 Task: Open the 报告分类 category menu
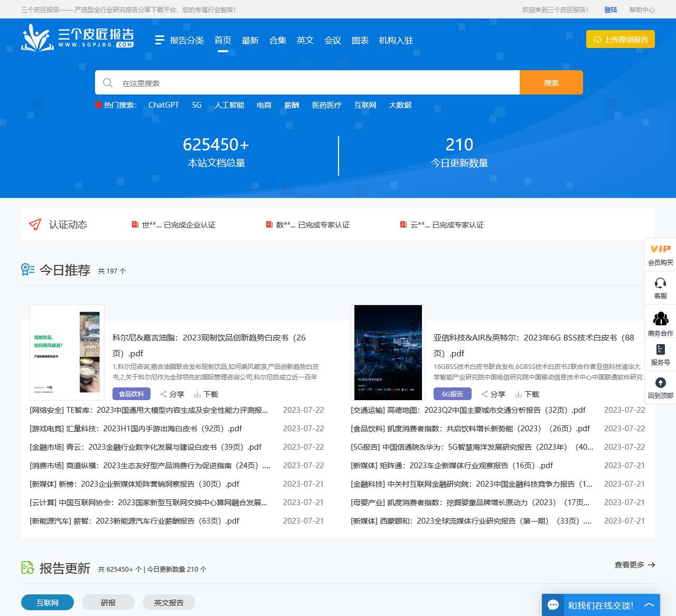click(x=179, y=40)
